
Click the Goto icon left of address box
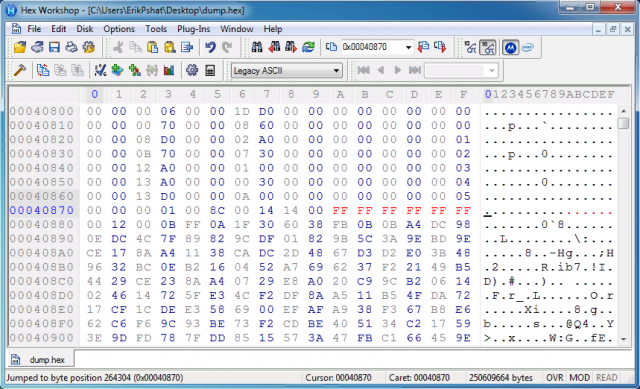[x=331, y=47]
